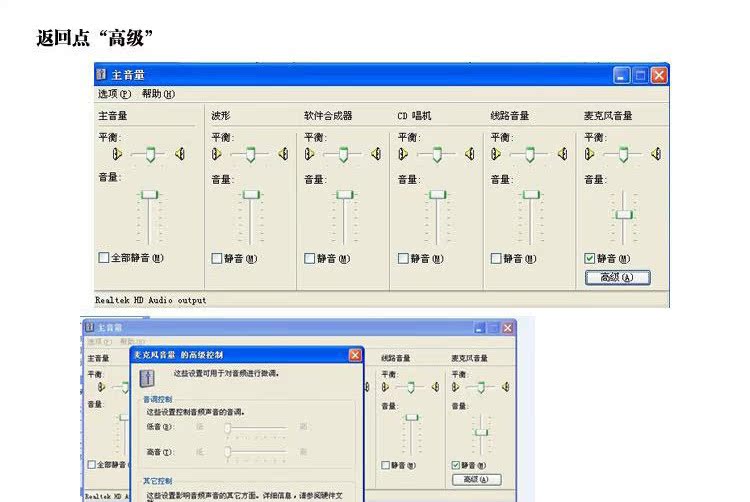
Task: Mute the 波形 channel with its 静音 checkbox
Action: [217, 258]
